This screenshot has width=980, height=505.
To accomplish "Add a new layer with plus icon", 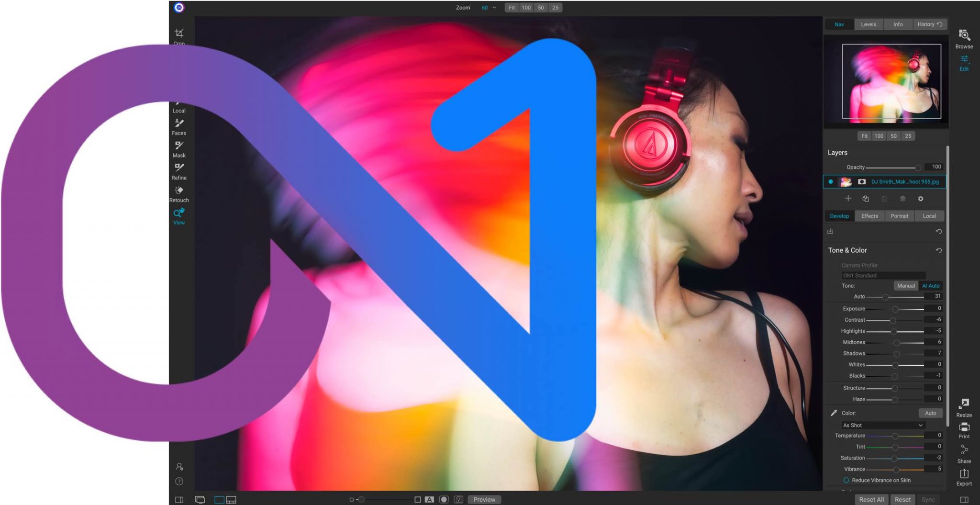I will (848, 198).
